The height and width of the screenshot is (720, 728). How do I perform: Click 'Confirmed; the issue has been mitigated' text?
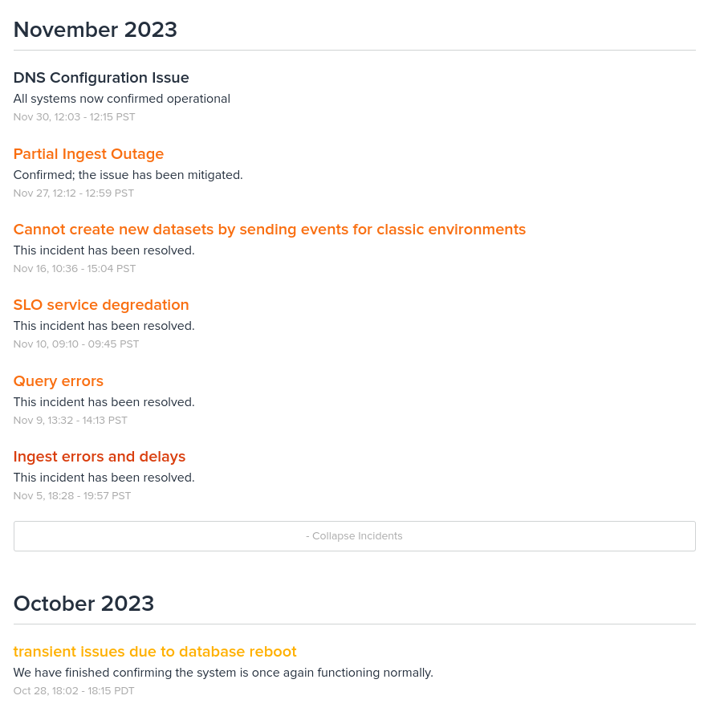point(128,175)
